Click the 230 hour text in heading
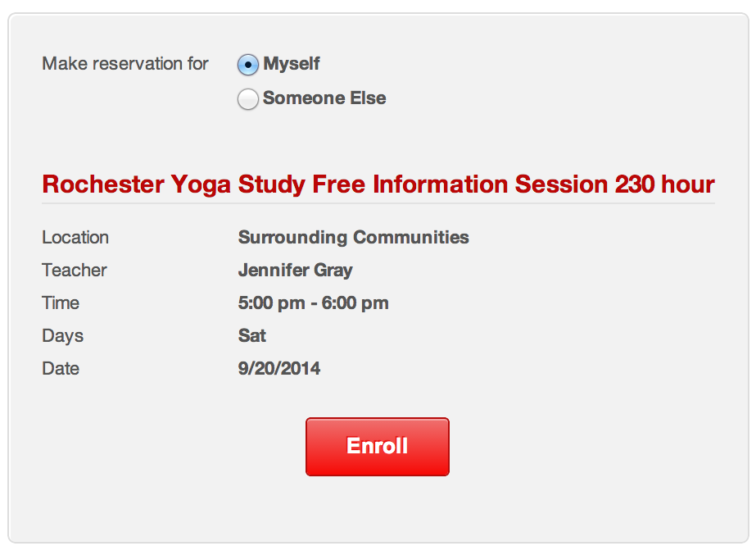The width and height of the screenshot is (756, 555). (664, 184)
